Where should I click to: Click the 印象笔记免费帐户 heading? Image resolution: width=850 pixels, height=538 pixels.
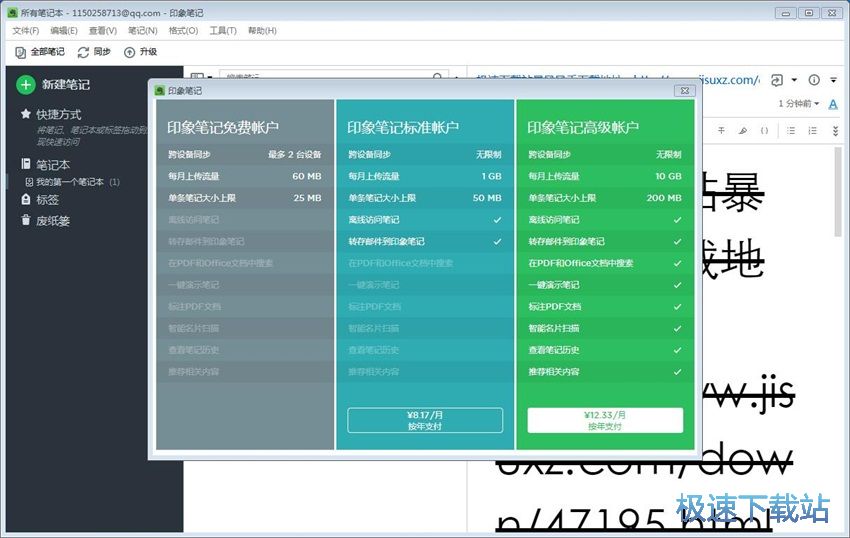223,127
